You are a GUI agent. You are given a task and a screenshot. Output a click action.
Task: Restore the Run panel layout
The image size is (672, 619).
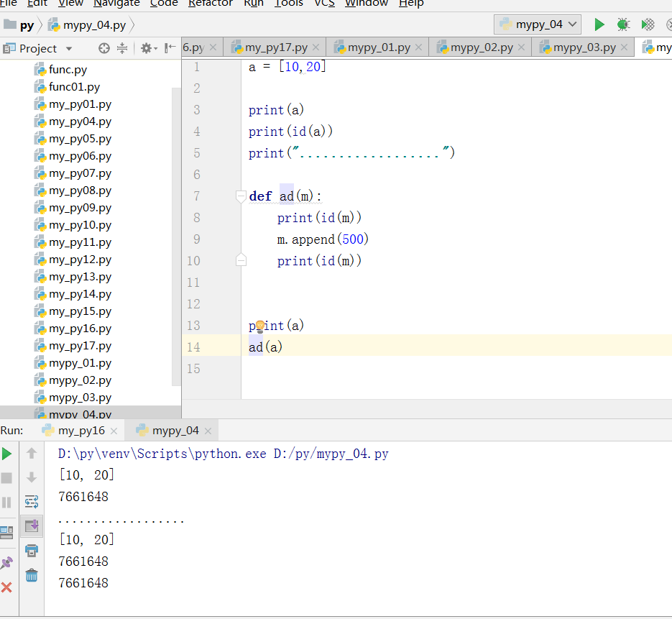point(6,533)
